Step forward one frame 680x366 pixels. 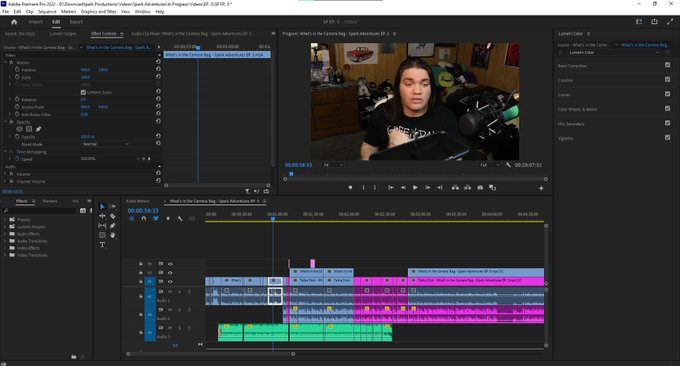[428, 188]
